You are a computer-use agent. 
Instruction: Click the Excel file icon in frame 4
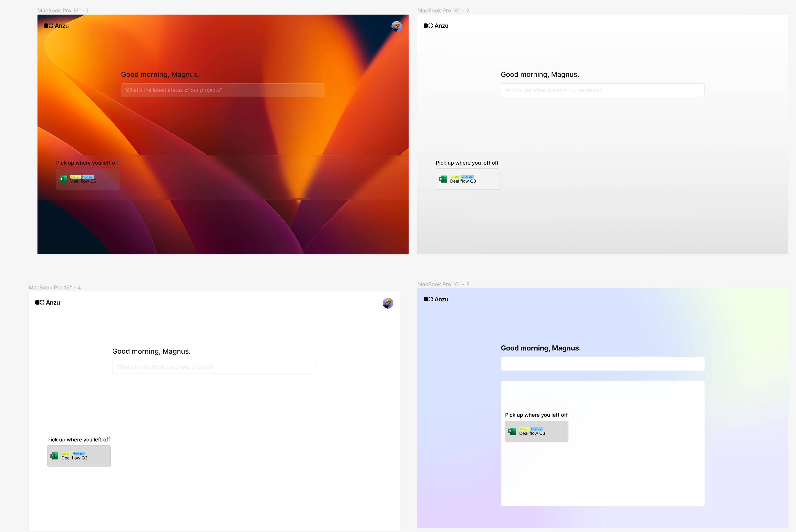54,456
